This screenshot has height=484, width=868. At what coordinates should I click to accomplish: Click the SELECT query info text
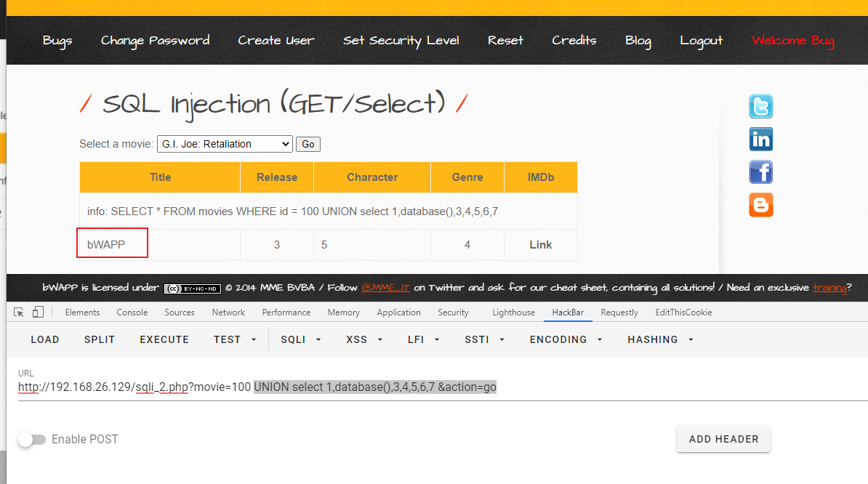click(x=292, y=211)
